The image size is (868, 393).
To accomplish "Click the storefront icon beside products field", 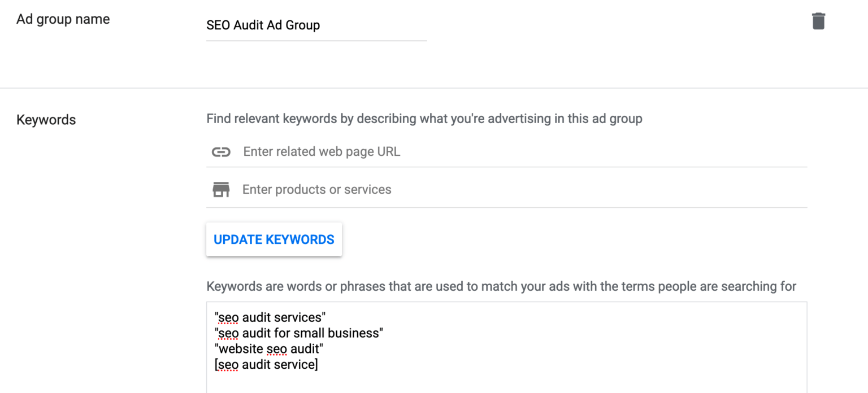I will (x=221, y=189).
